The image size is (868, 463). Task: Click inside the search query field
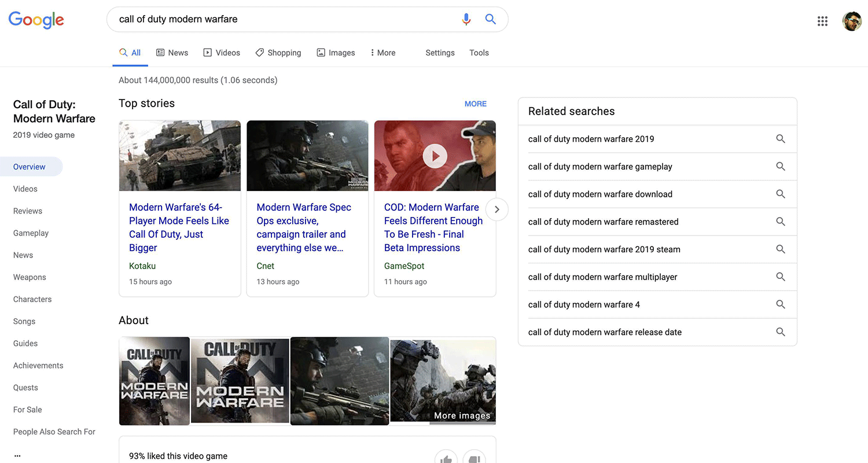(284, 19)
